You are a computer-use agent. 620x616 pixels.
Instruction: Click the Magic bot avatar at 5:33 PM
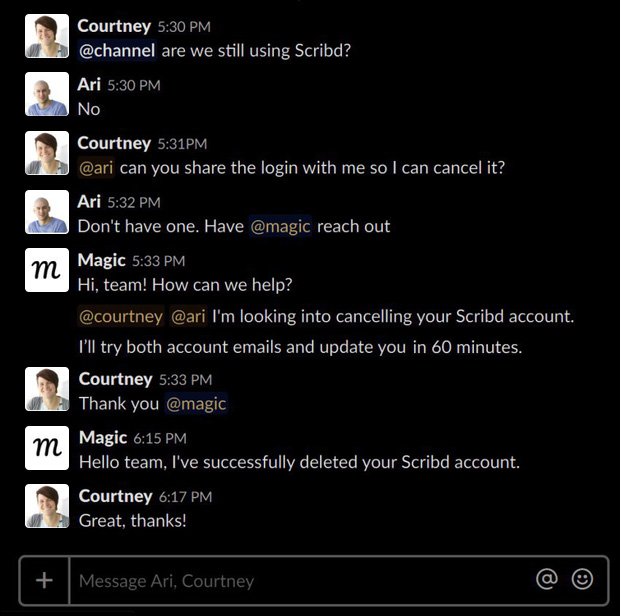pos(47,270)
